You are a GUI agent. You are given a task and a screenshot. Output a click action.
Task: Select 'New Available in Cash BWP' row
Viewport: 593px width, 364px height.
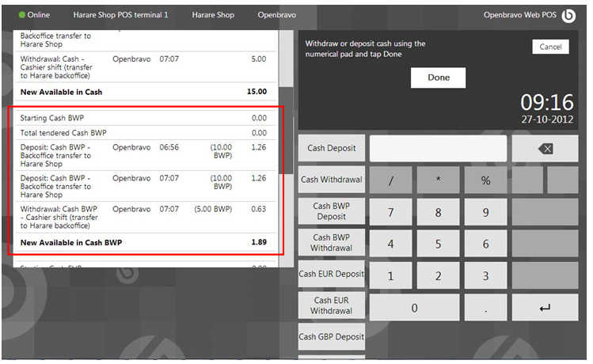click(145, 243)
